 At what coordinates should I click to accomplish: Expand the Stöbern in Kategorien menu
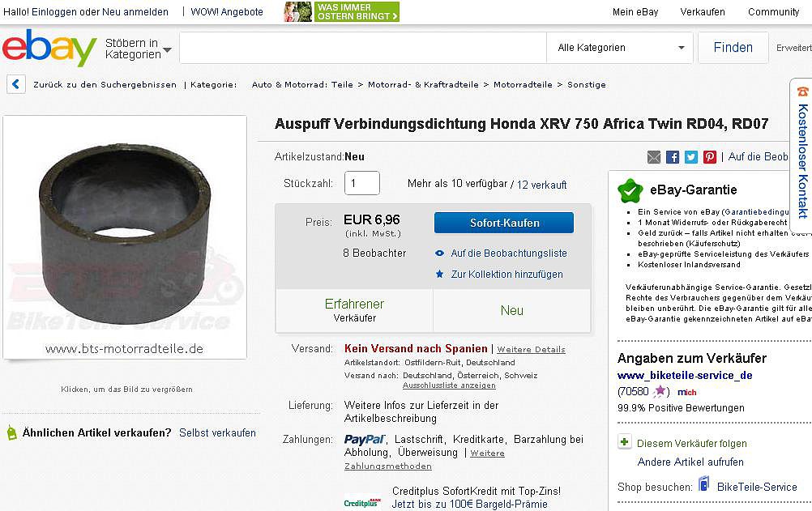pyautogui.click(x=138, y=49)
